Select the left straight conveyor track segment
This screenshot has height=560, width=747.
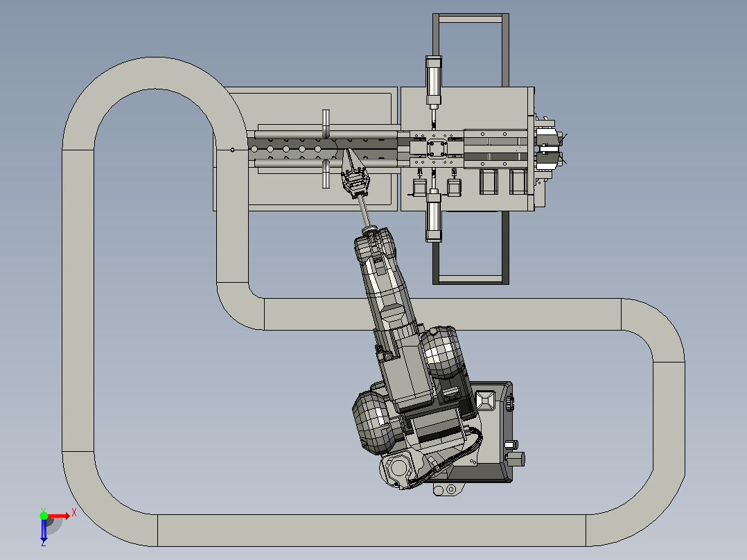click(78, 301)
